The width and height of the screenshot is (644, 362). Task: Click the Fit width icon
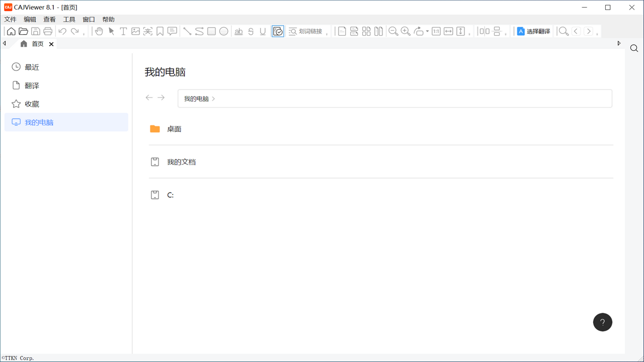(x=448, y=31)
